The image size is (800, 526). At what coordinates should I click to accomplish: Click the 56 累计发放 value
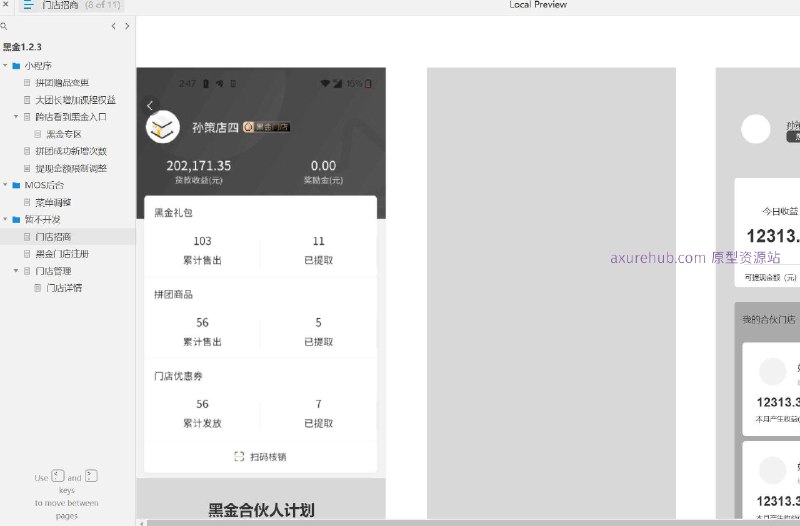202,404
